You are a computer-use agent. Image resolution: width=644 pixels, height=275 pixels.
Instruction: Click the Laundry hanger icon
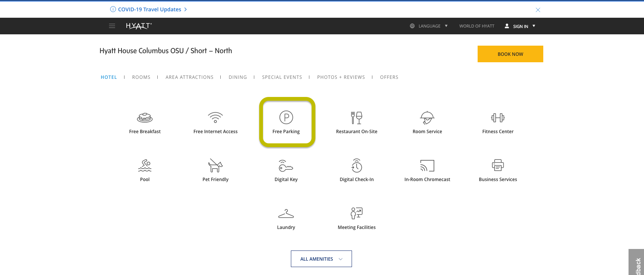(286, 214)
